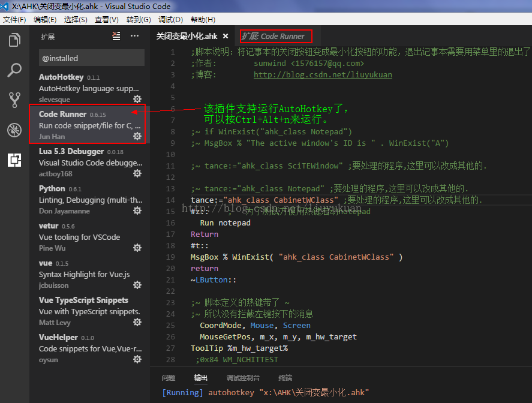
Task: Select the VueHelper extension entry
Action: coord(89,348)
